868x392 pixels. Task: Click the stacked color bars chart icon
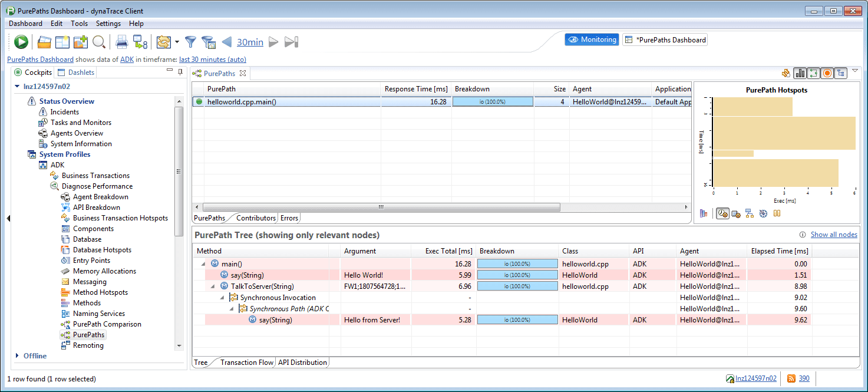(704, 213)
